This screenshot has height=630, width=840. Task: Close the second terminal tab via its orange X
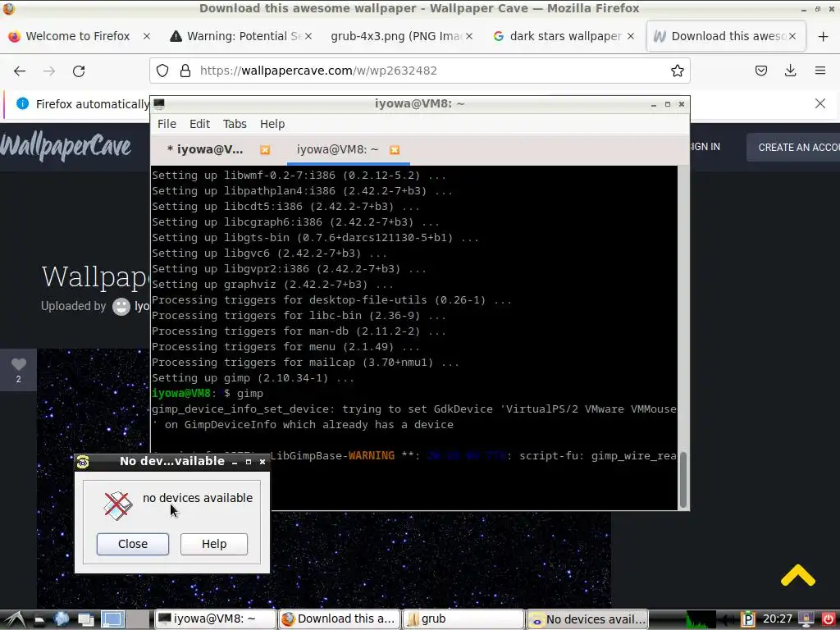pos(395,150)
